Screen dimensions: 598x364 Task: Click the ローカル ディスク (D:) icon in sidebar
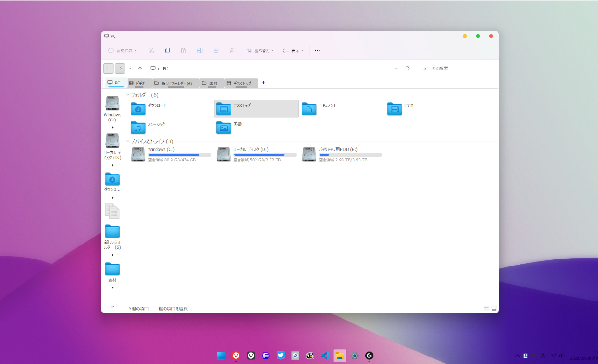(112, 141)
